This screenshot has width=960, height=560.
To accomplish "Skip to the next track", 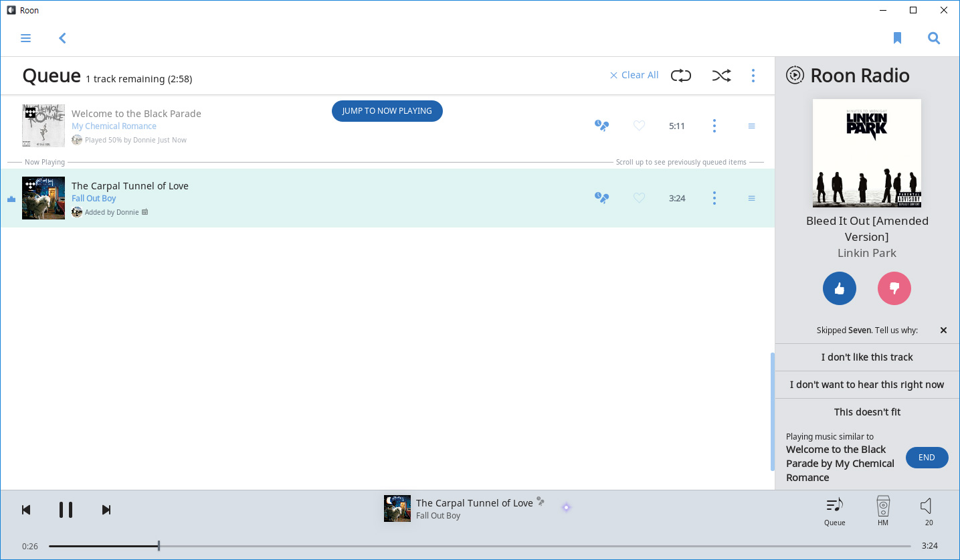I will (x=106, y=510).
